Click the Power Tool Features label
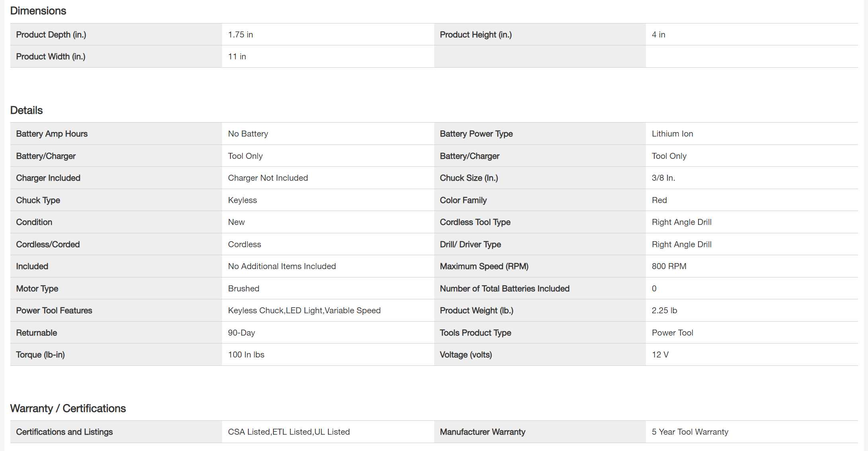The height and width of the screenshot is (451, 868). 54,310
